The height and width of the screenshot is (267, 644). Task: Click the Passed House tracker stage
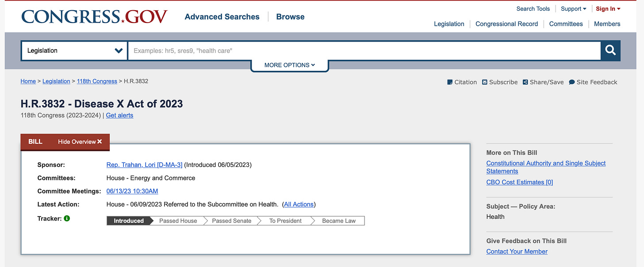click(178, 221)
